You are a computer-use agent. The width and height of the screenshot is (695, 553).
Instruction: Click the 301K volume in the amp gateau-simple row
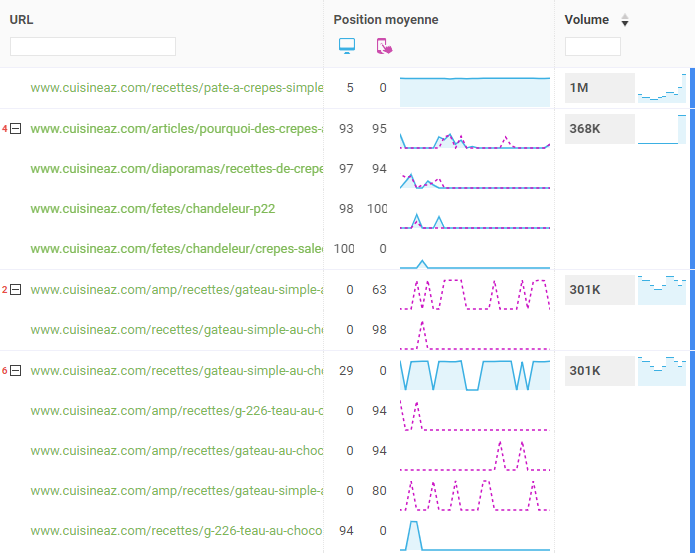pyautogui.click(x=600, y=290)
